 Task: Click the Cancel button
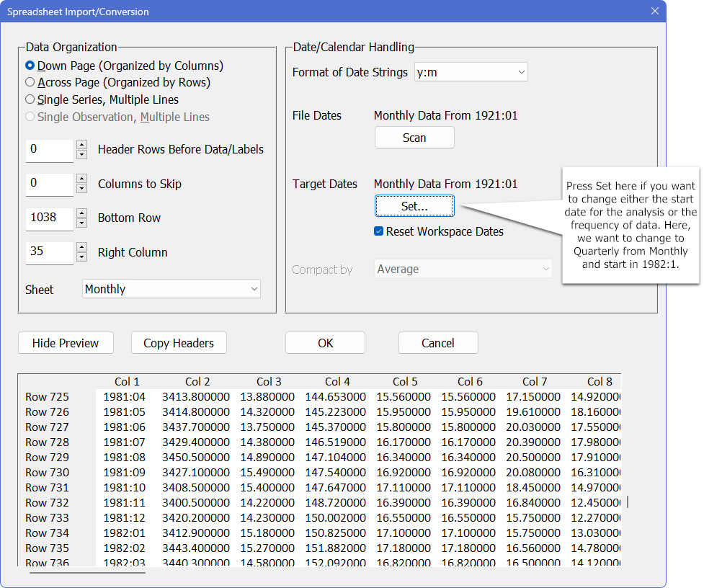coord(438,343)
